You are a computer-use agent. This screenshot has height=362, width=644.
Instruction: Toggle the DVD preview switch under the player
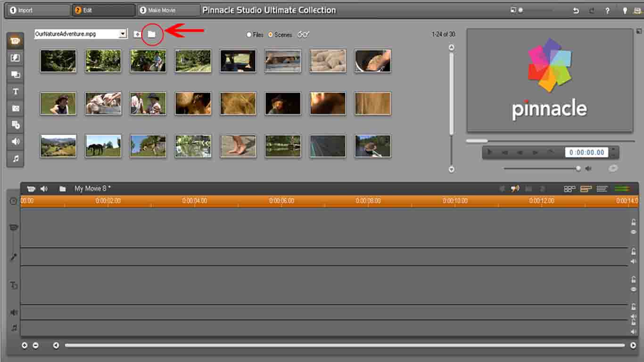613,168
